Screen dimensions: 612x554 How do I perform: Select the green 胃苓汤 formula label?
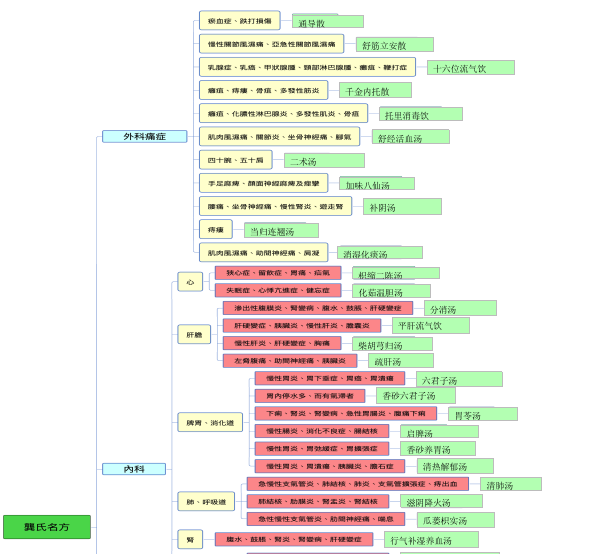pos(483,414)
